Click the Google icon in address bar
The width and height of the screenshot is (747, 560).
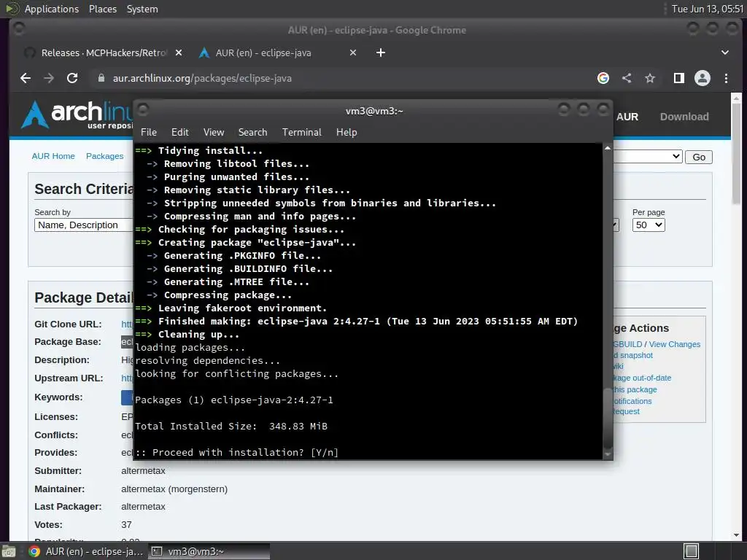[603, 78]
